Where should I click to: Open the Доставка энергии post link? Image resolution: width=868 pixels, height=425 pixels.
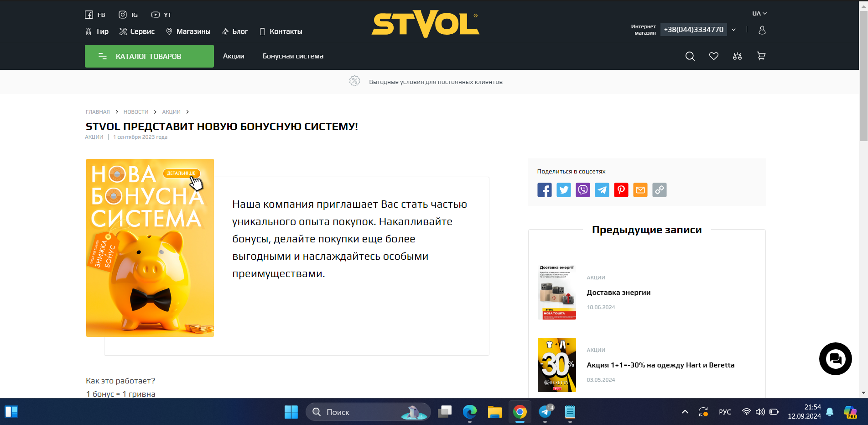(618, 293)
